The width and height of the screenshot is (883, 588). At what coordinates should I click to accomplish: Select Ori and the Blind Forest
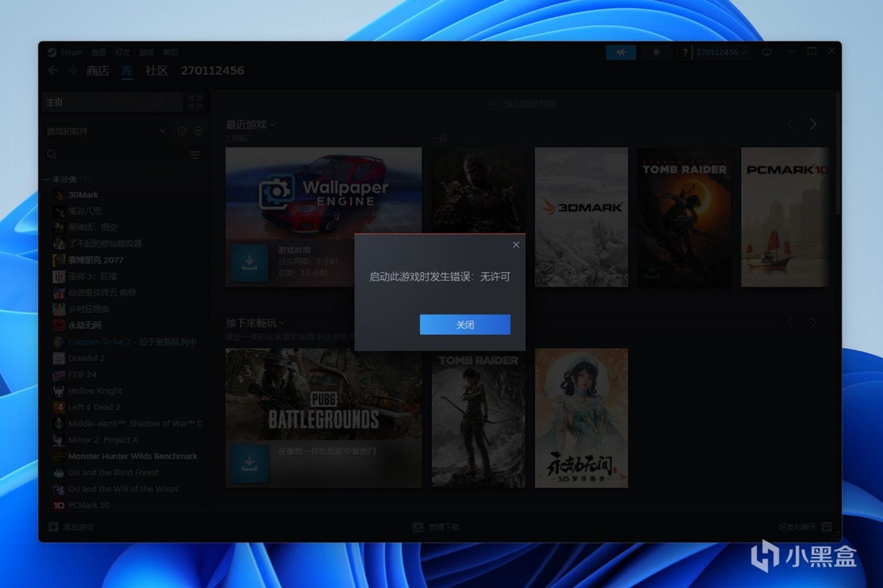(x=113, y=473)
